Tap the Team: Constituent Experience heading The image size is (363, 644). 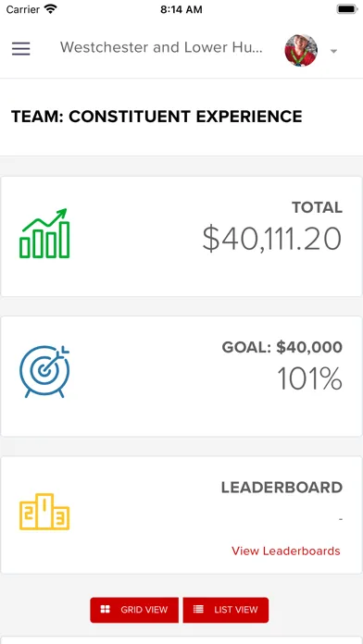[x=156, y=117]
